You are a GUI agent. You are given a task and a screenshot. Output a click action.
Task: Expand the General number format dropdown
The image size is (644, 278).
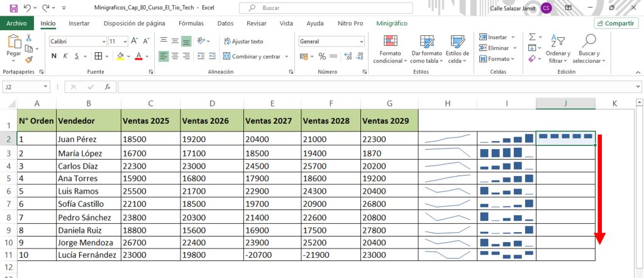tap(361, 42)
